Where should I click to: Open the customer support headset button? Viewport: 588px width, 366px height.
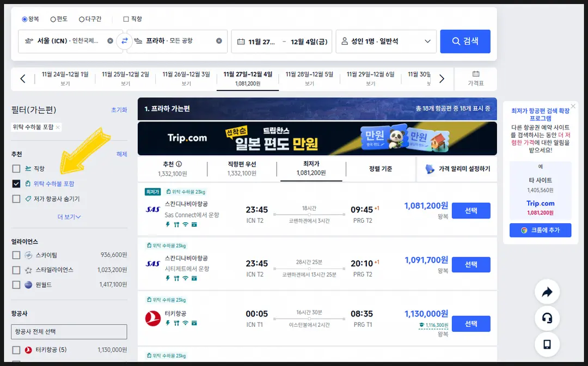[x=547, y=319]
